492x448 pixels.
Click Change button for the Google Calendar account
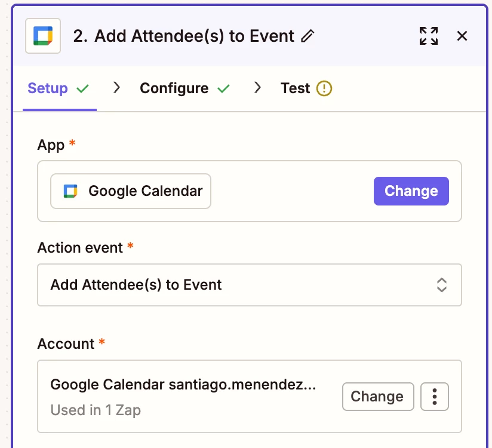(378, 397)
